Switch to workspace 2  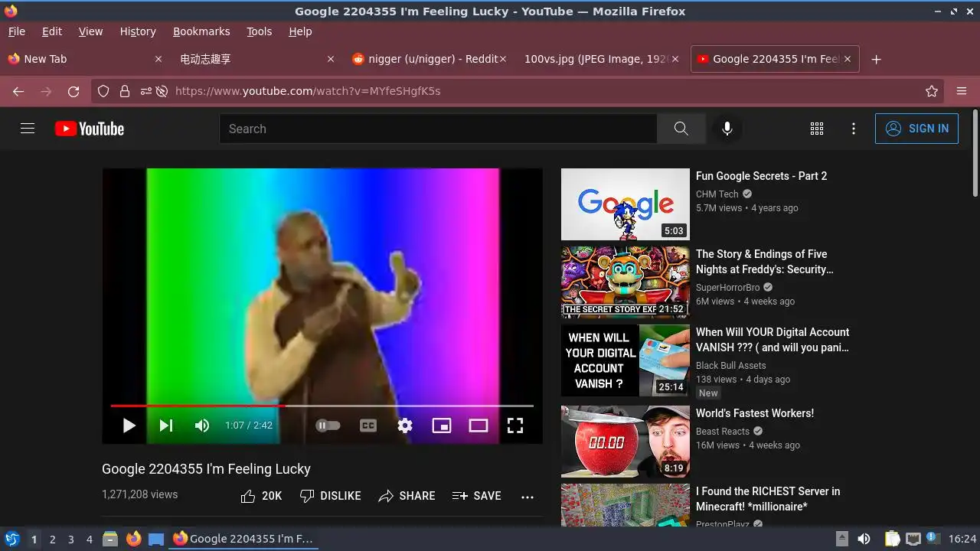(53, 540)
